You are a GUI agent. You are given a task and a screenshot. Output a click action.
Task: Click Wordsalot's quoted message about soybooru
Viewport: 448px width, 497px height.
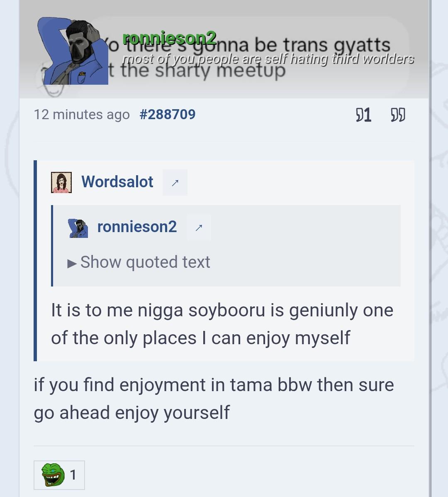(x=222, y=323)
